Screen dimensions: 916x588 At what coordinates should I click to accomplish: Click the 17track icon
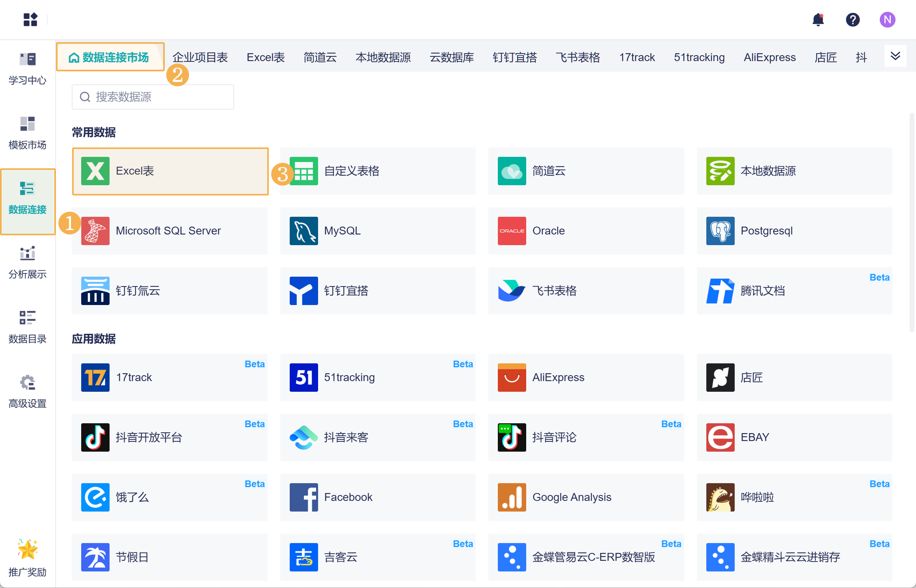click(x=95, y=378)
